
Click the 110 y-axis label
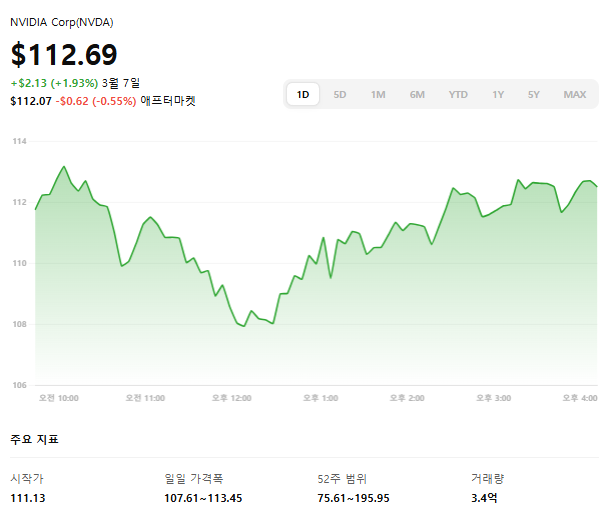click(x=19, y=263)
